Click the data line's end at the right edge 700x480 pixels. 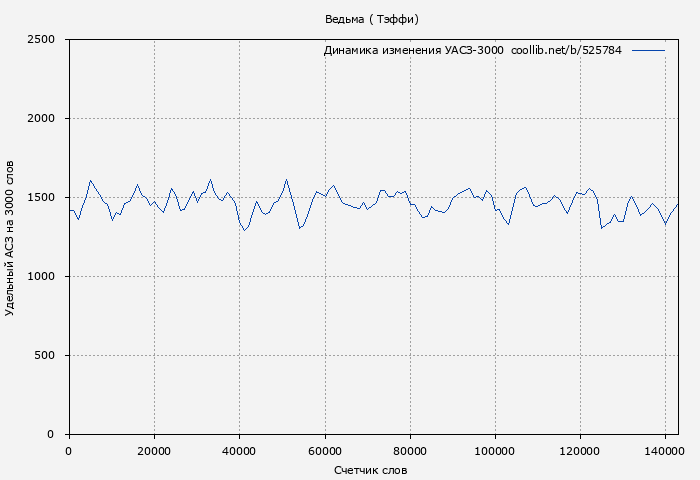click(x=677, y=204)
